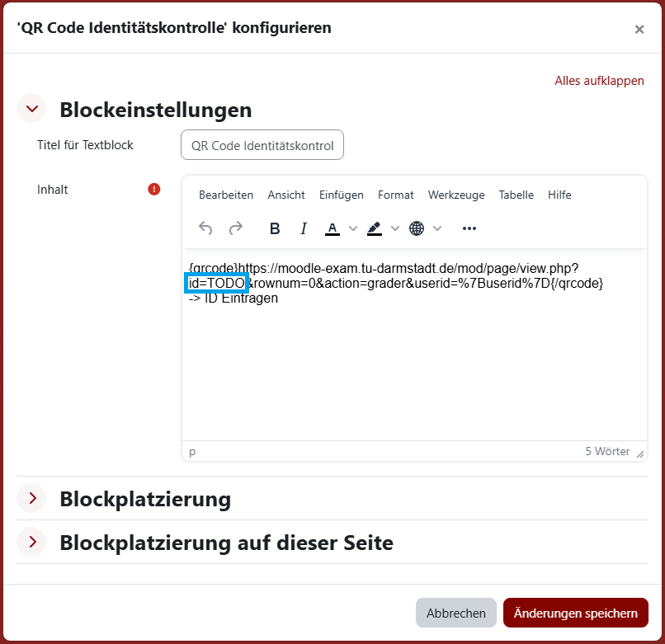This screenshot has width=665, height=644.
Task: Click the language globe icon
Action: coord(417,228)
